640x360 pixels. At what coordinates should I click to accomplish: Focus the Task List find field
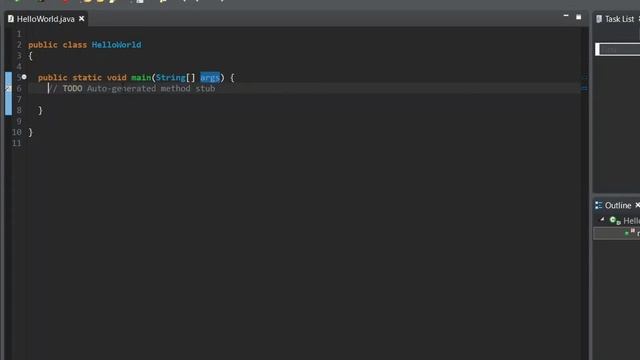tap(618, 49)
